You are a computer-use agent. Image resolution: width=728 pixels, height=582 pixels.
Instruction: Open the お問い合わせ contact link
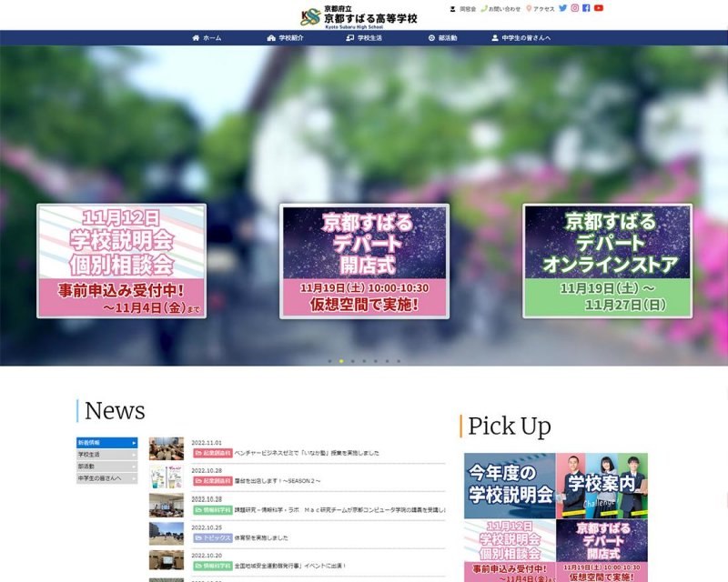[x=501, y=9]
